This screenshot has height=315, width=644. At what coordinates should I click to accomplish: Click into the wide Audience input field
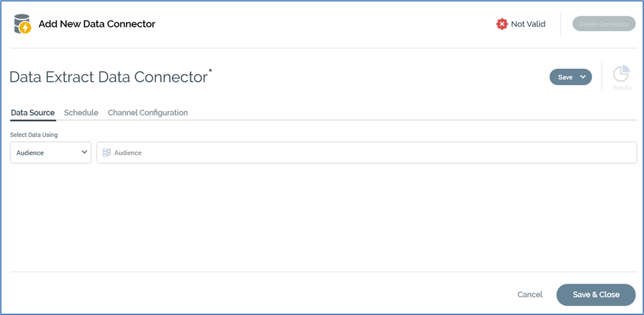coord(374,153)
